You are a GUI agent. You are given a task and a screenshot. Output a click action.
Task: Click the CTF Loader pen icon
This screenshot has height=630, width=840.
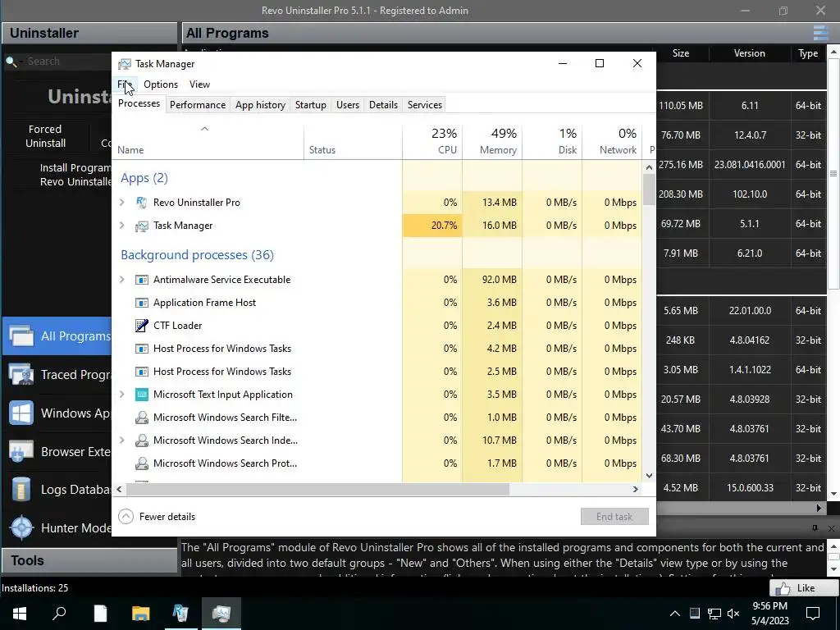point(141,326)
